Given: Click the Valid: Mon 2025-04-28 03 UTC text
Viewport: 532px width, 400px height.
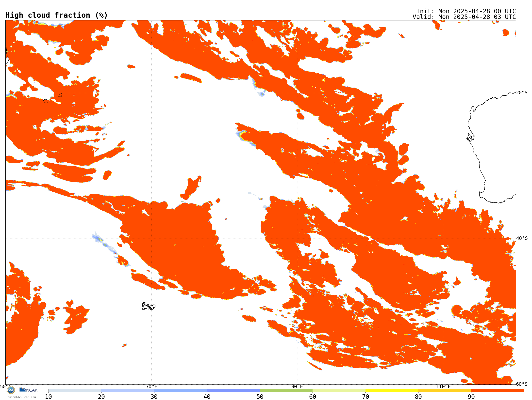Looking at the screenshot, I should (x=464, y=17).
